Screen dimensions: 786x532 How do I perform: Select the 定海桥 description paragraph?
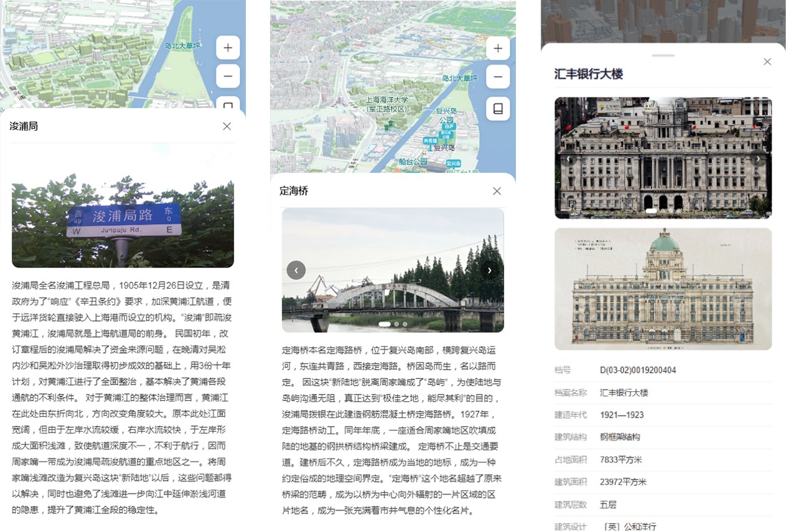click(393, 431)
